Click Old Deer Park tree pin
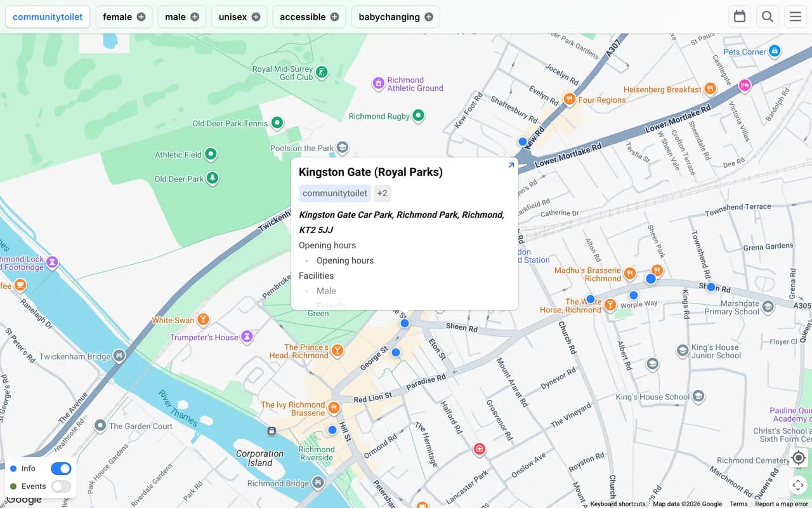The image size is (812, 508). coord(213,178)
